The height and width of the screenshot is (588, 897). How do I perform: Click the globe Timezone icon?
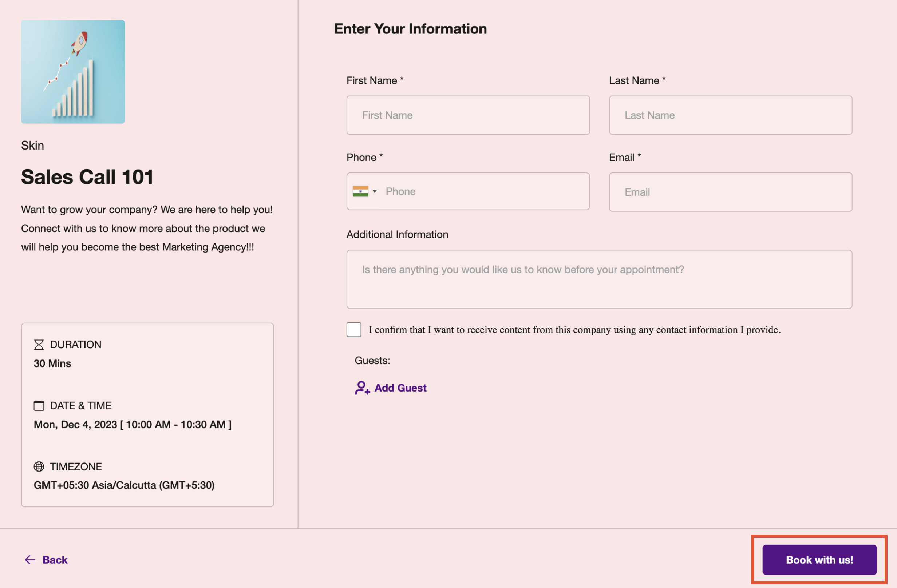pyautogui.click(x=39, y=467)
